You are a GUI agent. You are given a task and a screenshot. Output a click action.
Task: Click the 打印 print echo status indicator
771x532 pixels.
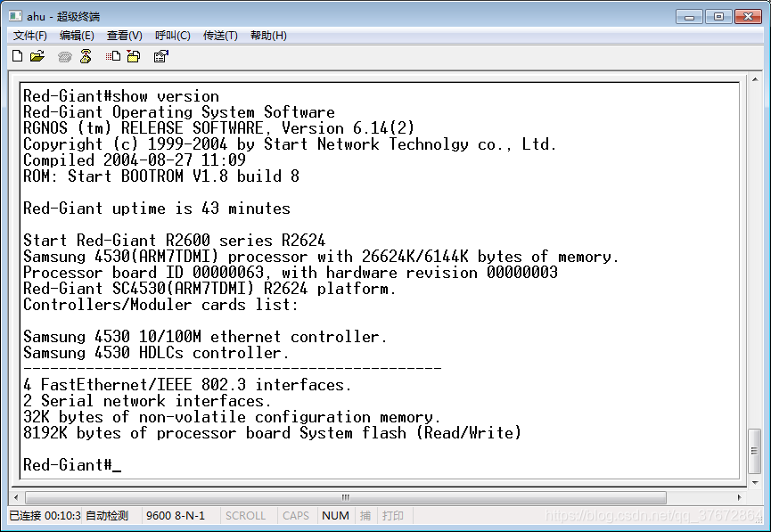coord(393,515)
